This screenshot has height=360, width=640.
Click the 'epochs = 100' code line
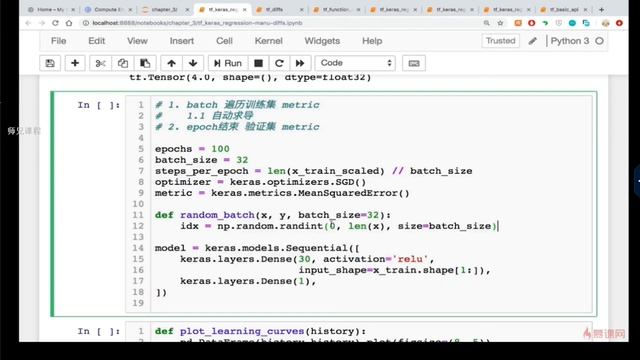click(x=192, y=149)
